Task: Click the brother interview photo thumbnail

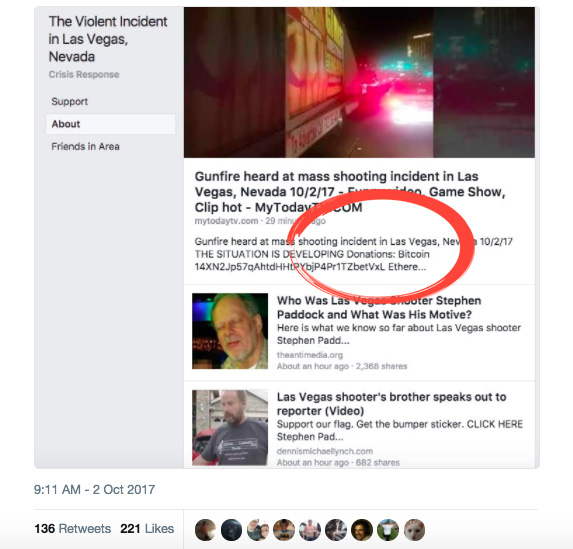Action: pos(230,427)
